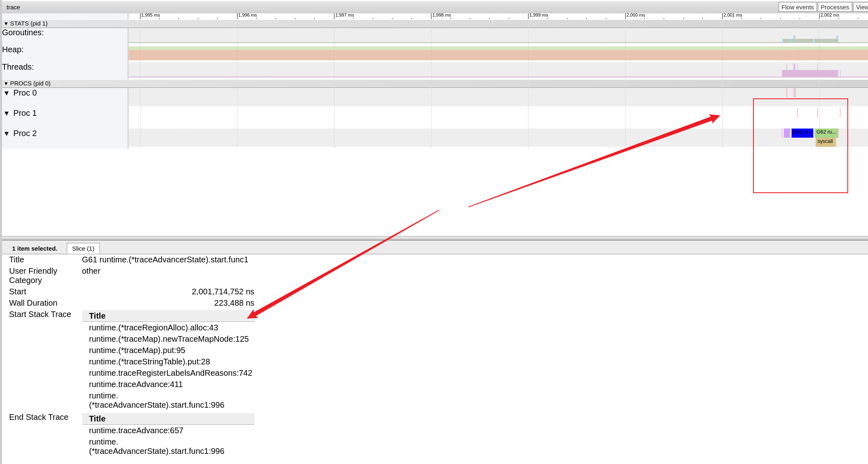Click the purple Threads counter bar
Viewport: 868px width, 464px height.
click(x=809, y=74)
